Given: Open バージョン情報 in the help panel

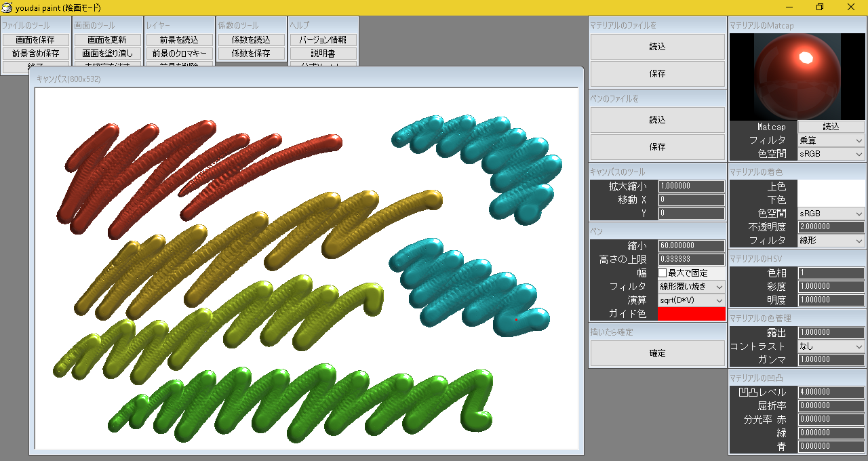Looking at the screenshot, I should tap(323, 40).
